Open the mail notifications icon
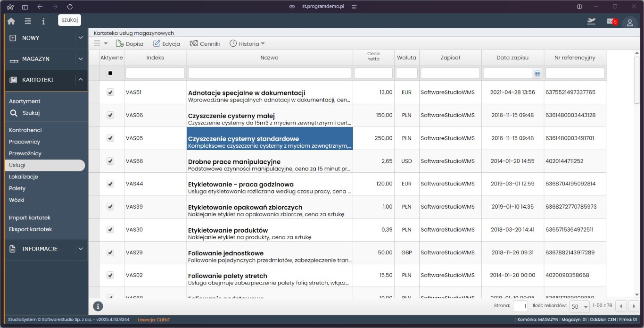 pyautogui.click(x=611, y=21)
